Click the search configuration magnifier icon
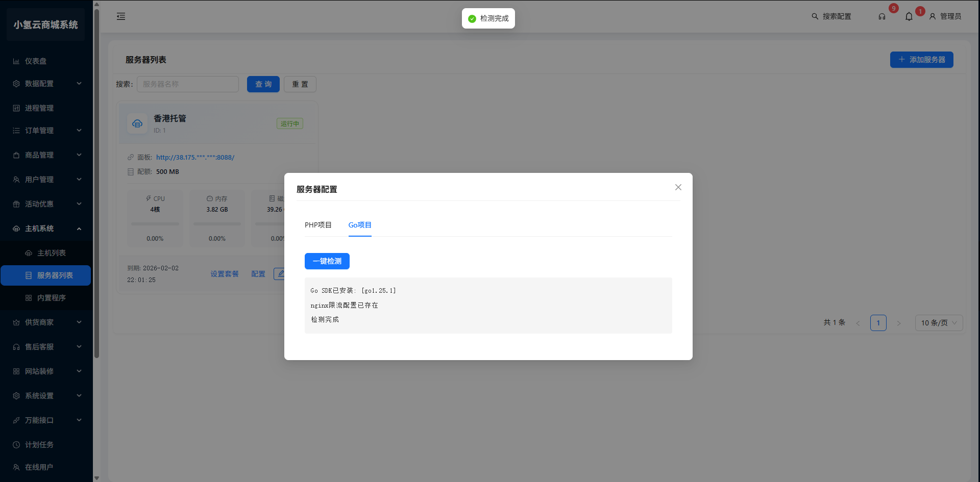This screenshot has width=980, height=482. (815, 16)
